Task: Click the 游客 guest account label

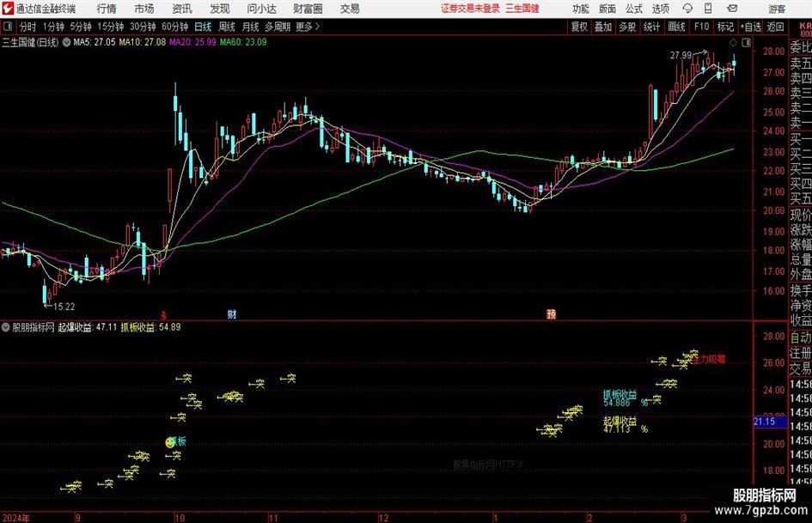Action: click(x=777, y=9)
